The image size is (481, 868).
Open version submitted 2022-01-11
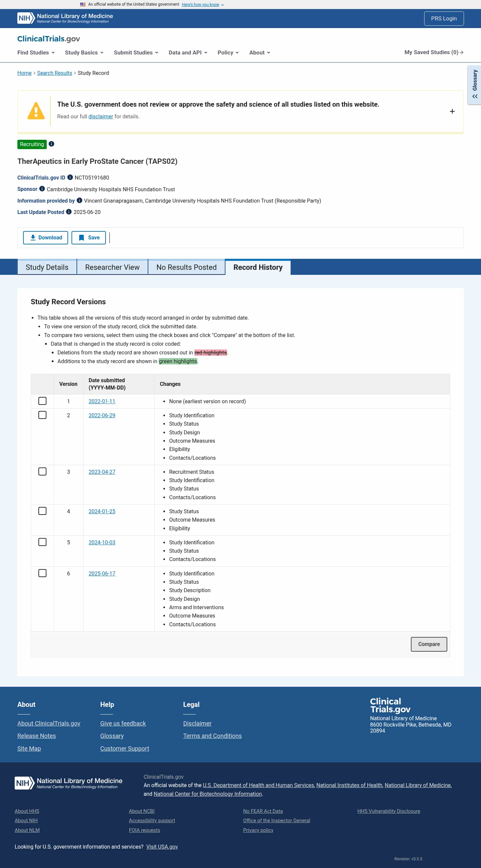pos(102,401)
